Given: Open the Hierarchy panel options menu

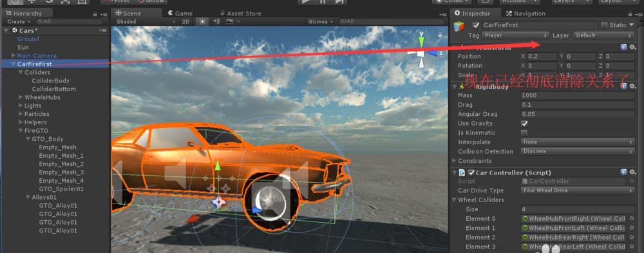Looking at the screenshot, I should tap(103, 14).
